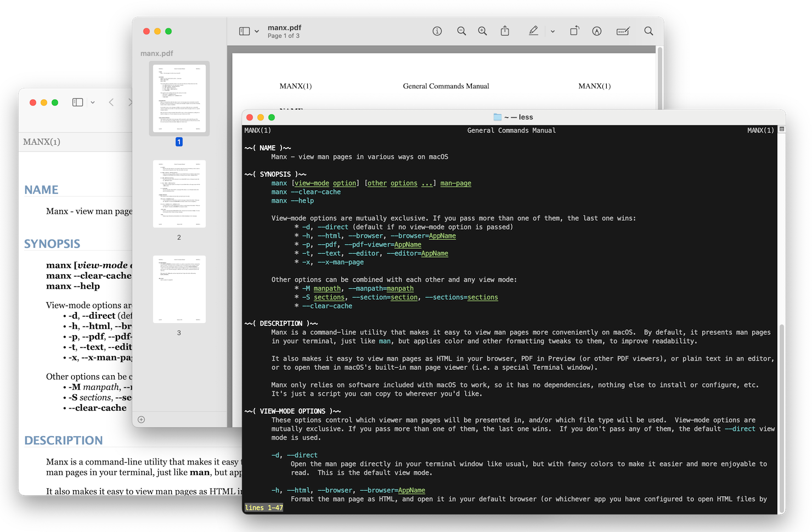This screenshot has width=812, height=532.
Task: Zoom in the manx.pdf document
Action: click(x=482, y=31)
